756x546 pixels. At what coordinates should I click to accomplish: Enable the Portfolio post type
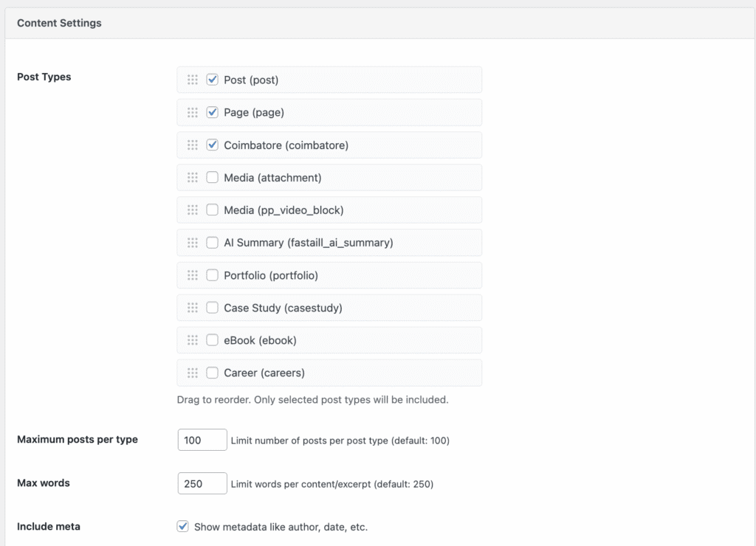coord(212,274)
